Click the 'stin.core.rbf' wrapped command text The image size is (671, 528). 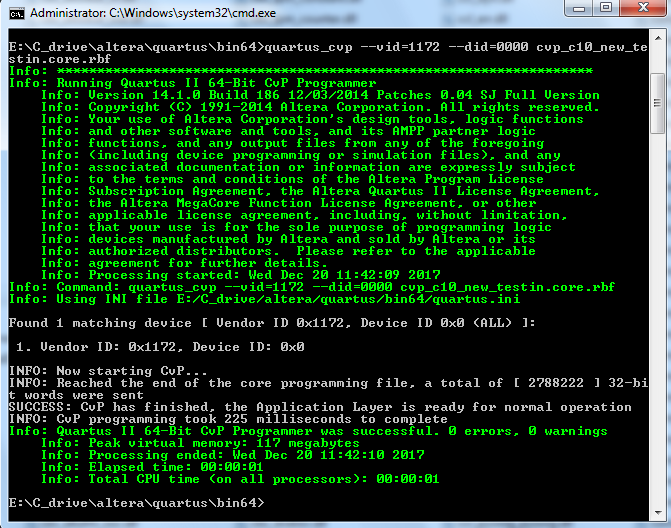(x=60, y=59)
